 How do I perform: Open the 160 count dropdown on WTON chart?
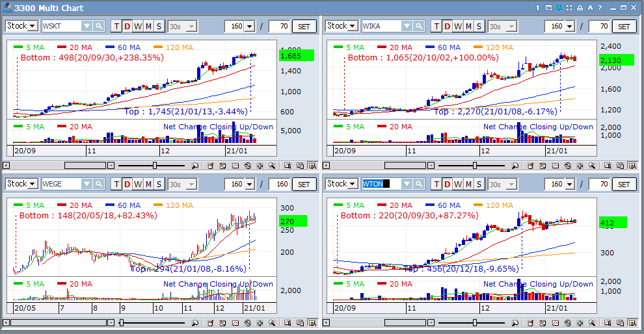[x=570, y=184]
